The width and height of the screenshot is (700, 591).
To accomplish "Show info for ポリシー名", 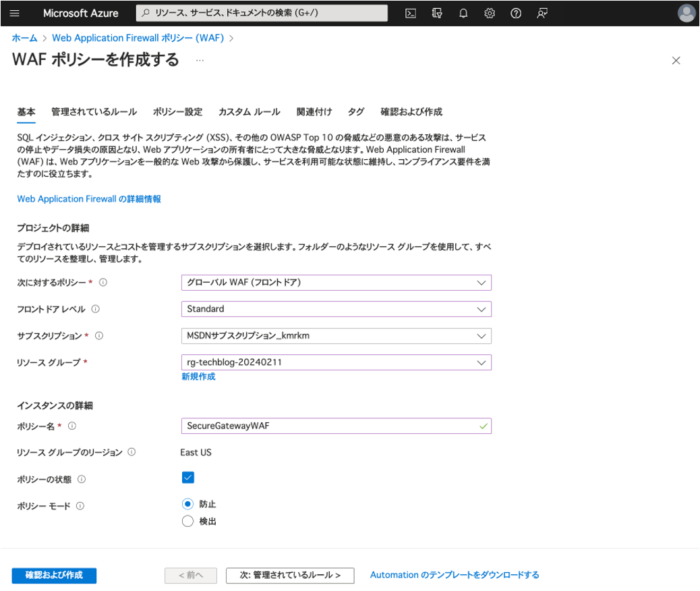I will click(72, 426).
